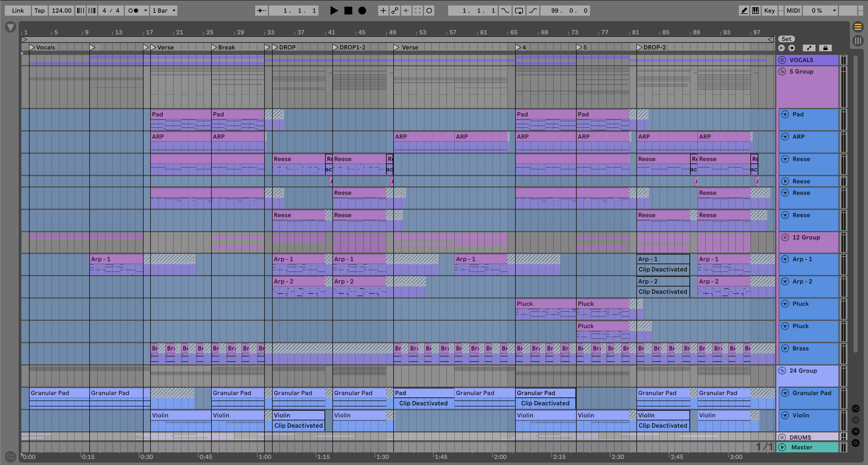Click the 124.00 tempo field

61,11
